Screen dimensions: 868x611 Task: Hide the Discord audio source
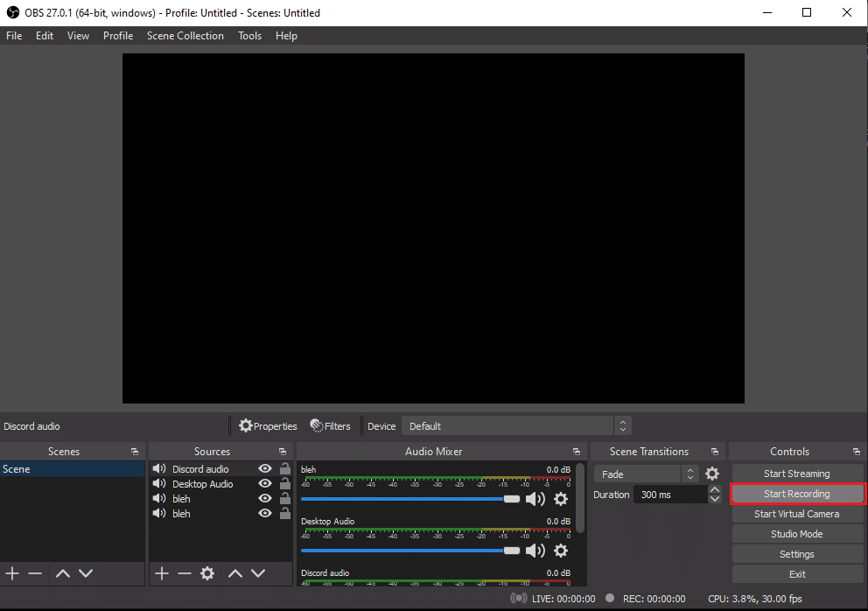[265, 469]
